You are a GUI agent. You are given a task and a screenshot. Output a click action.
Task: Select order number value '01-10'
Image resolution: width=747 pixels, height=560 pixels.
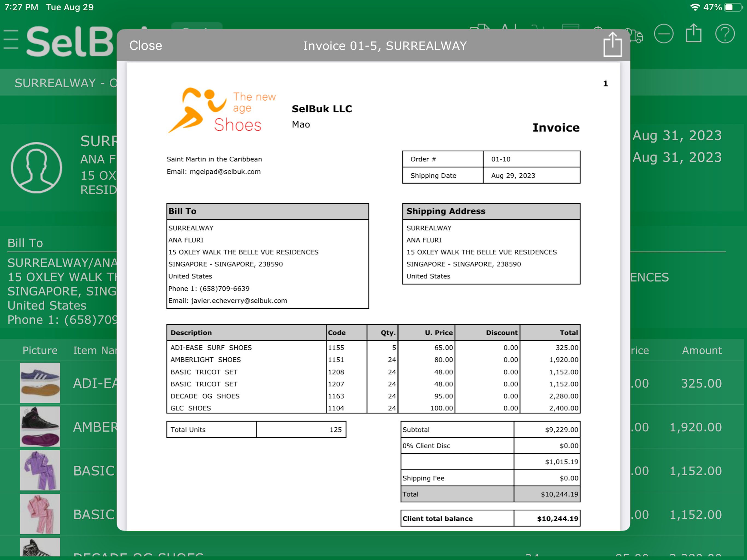click(x=501, y=159)
